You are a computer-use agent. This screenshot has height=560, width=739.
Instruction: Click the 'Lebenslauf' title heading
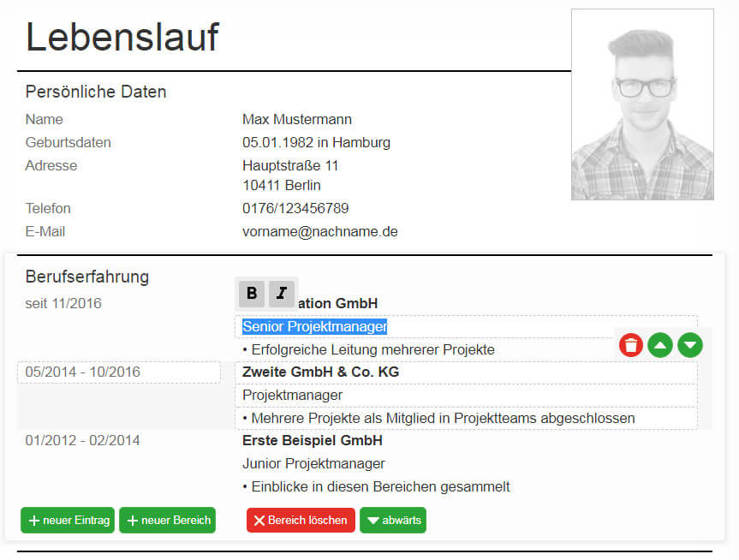[122, 38]
